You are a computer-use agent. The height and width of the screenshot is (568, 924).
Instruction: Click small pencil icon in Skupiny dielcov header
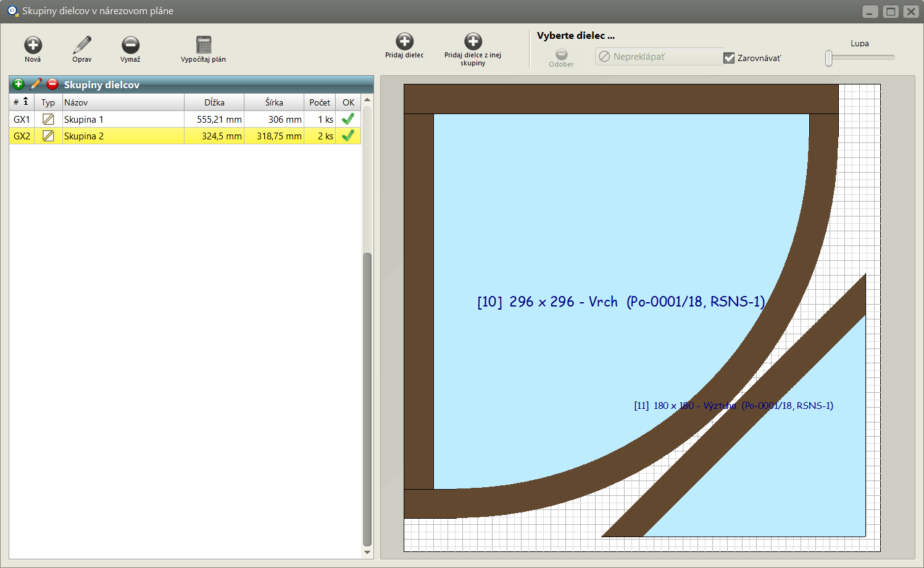pyautogui.click(x=36, y=84)
